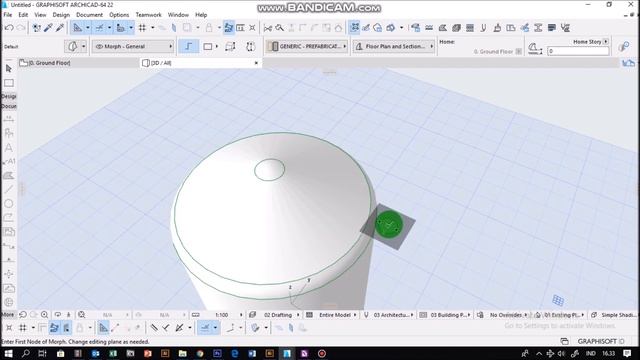Open the View menu
640x360 pixels.
coord(40,15)
